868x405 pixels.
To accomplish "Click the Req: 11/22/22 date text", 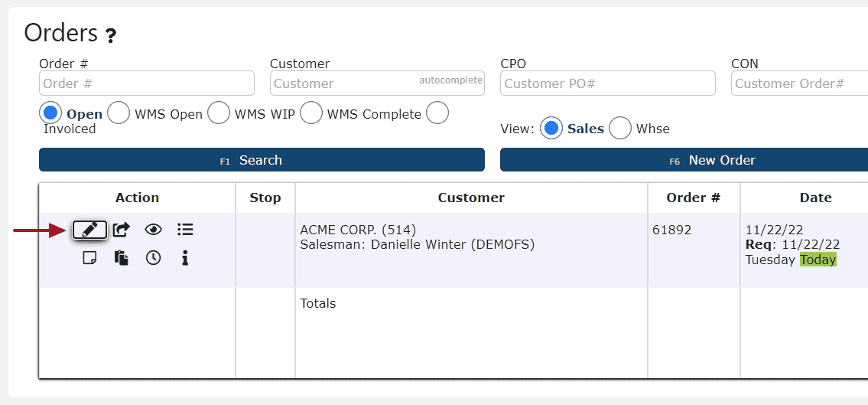I will click(x=793, y=244).
